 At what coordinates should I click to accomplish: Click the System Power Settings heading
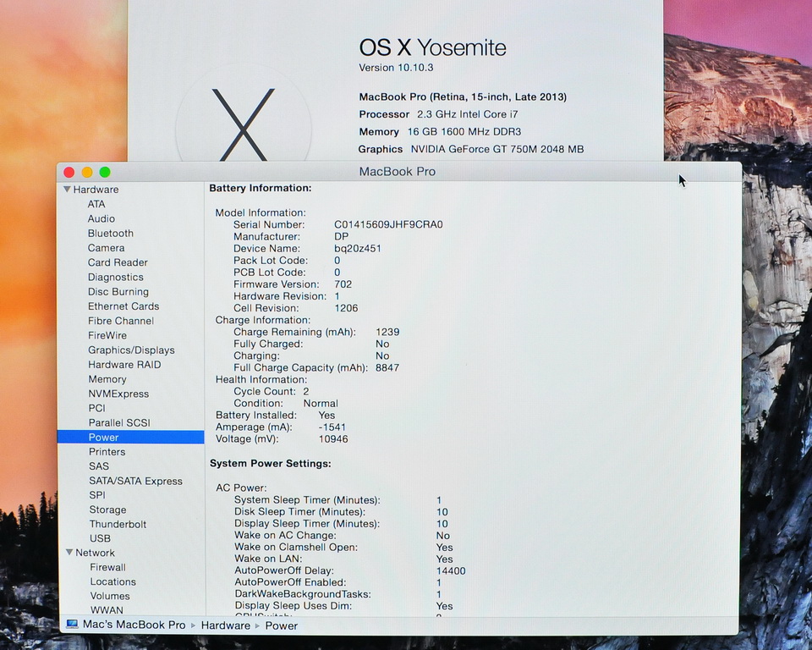pos(271,464)
